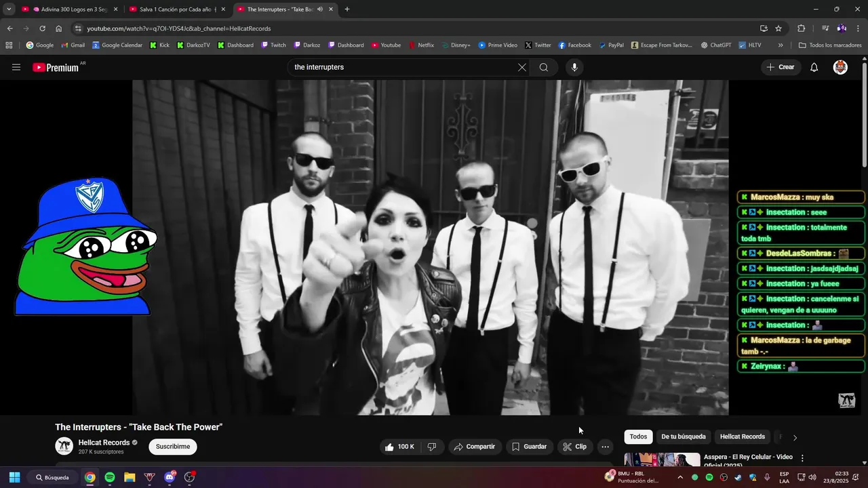The height and width of the screenshot is (488, 868).
Task: Save video with Guardar button
Action: coord(529,447)
